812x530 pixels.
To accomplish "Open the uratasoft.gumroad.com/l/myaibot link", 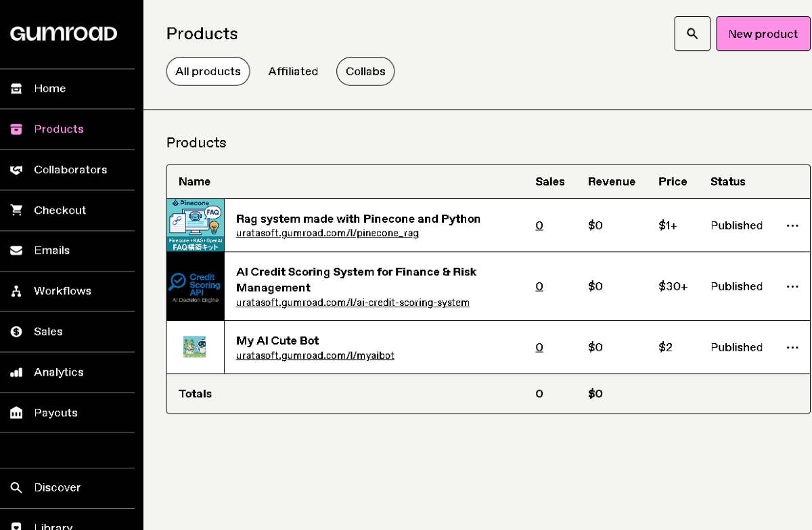I will click(315, 355).
